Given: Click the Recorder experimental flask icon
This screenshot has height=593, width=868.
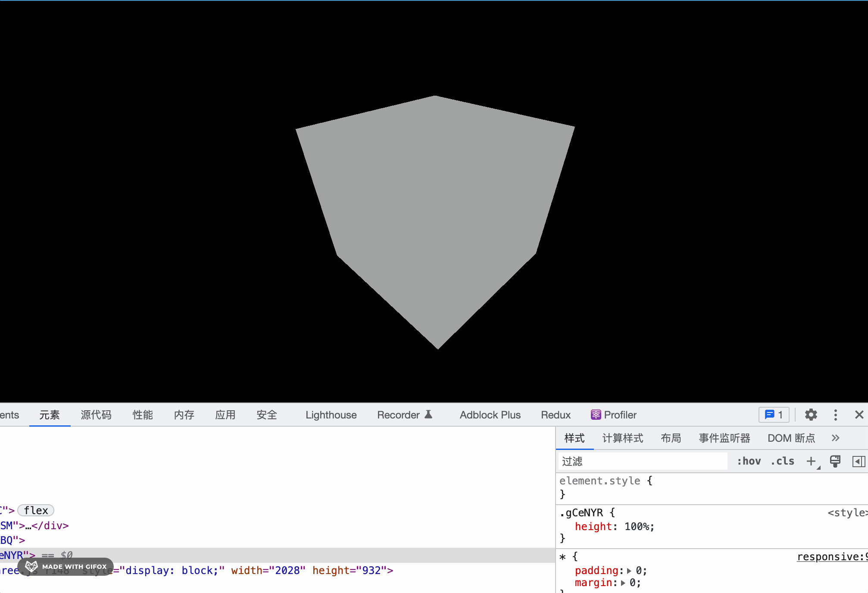Looking at the screenshot, I should [x=428, y=414].
